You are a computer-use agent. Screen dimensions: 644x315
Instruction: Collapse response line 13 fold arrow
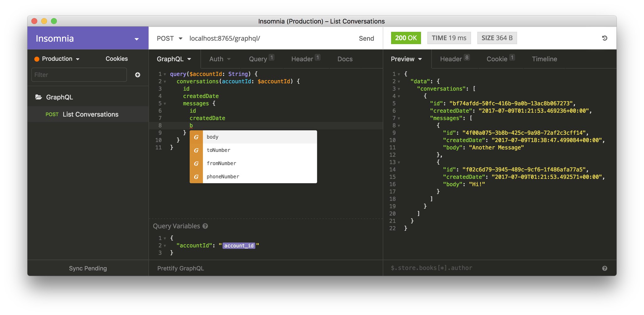point(399,163)
